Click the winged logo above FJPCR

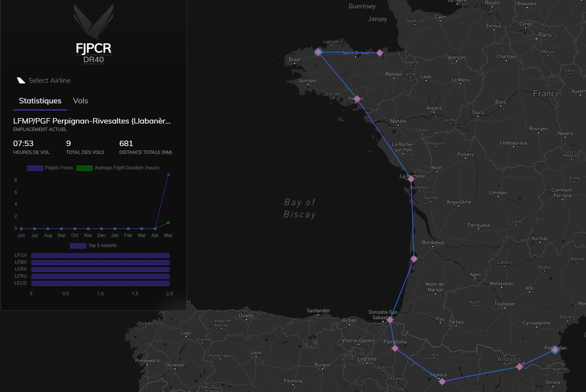point(94,21)
